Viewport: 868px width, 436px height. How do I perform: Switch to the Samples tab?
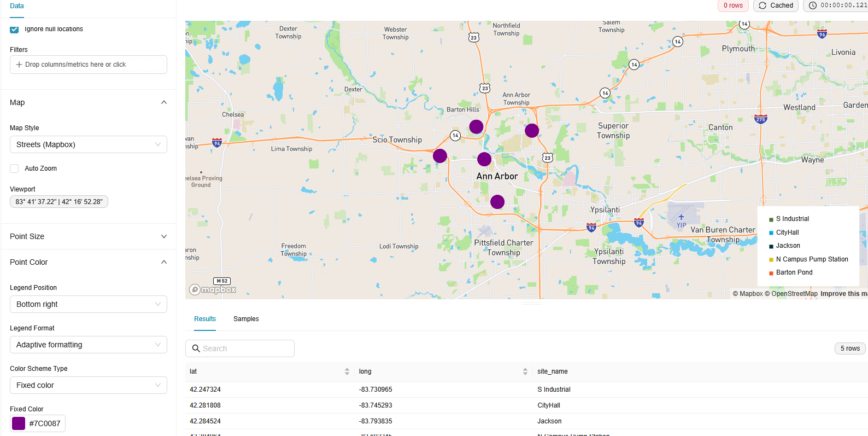(x=246, y=319)
